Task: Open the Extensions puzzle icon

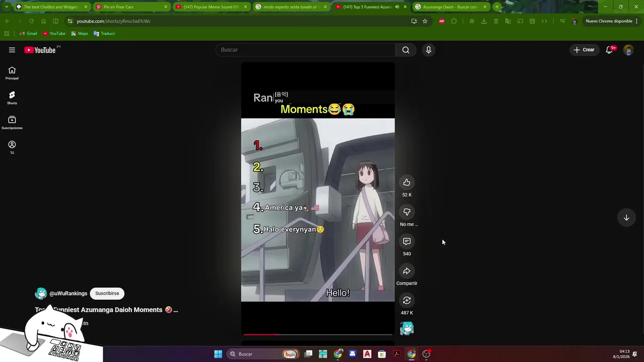Action: (454, 21)
